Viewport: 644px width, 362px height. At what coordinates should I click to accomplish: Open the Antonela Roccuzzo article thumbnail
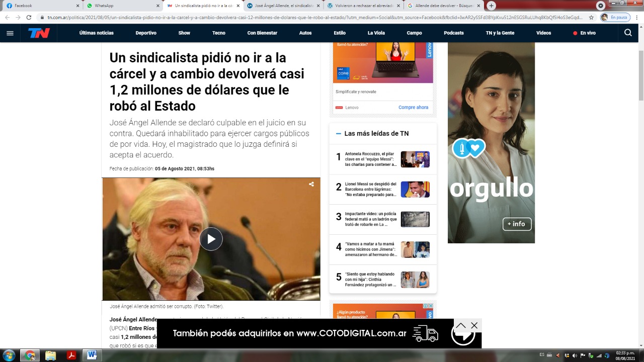415,159
